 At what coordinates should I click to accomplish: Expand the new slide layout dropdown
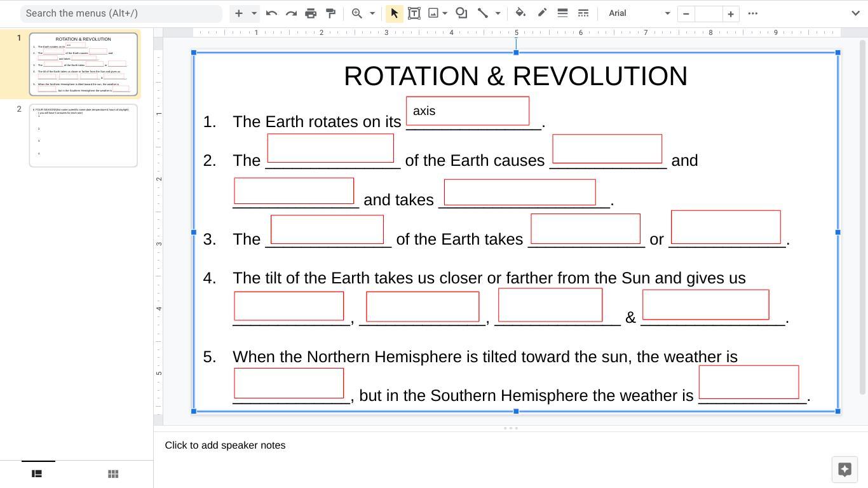pyautogui.click(x=254, y=13)
